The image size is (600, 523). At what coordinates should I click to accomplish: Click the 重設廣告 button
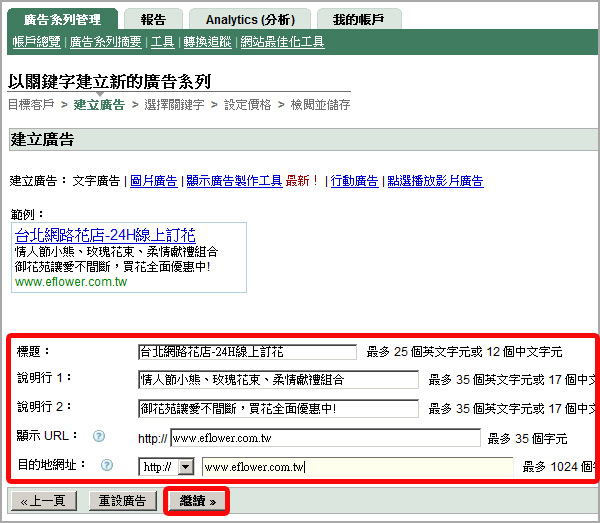pos(123,501)
